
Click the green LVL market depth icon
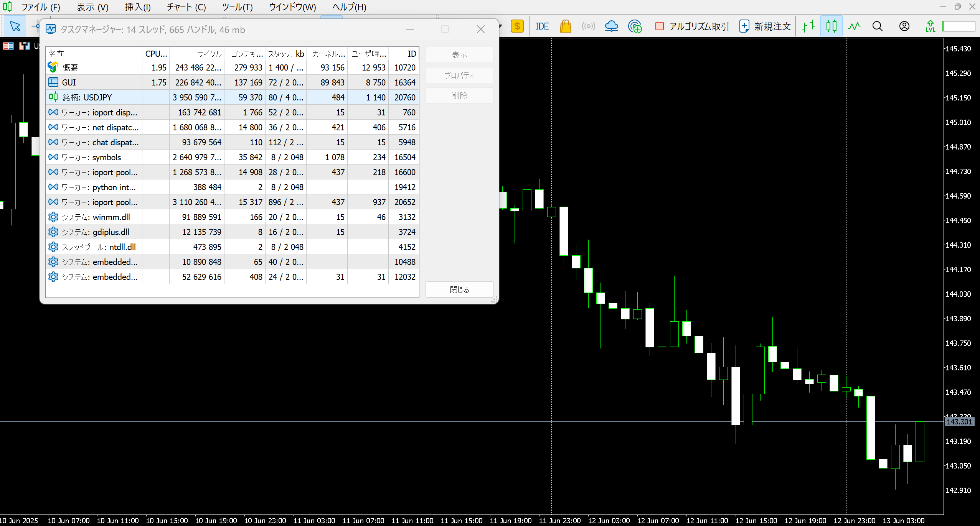coord(930,26)
